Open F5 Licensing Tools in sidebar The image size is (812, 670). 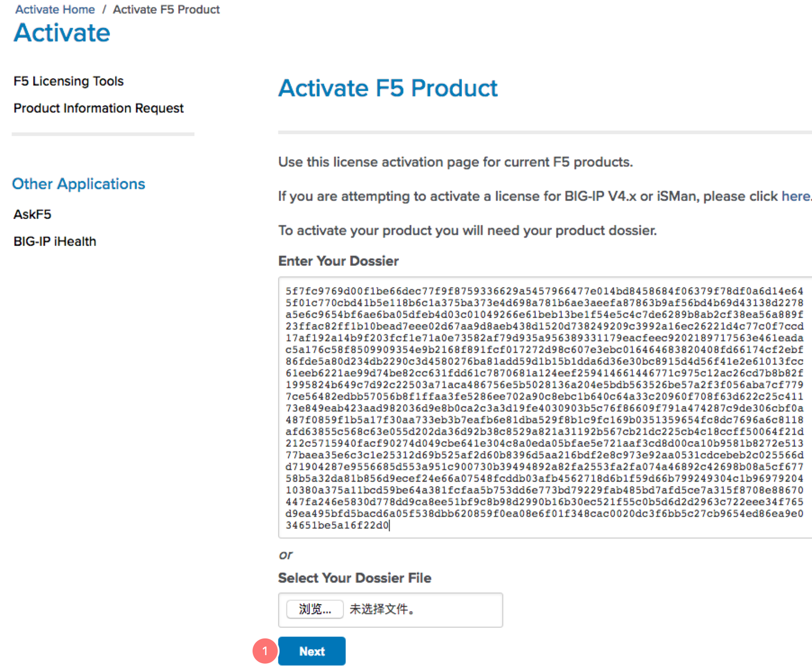(x=68, y=81)
